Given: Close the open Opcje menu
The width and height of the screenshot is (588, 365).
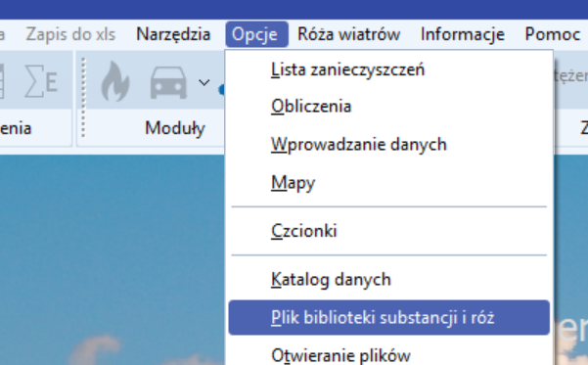Looking at the screenshot, I should [257, 34].
